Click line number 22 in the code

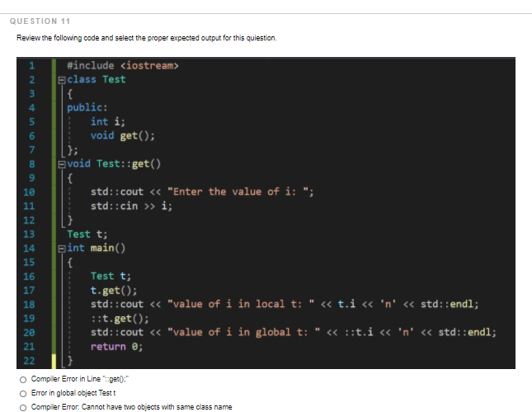(x=29, y=360)
